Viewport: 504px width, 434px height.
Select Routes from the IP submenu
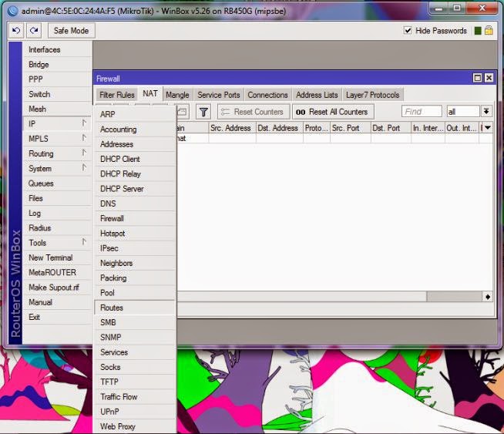[135, 308]
